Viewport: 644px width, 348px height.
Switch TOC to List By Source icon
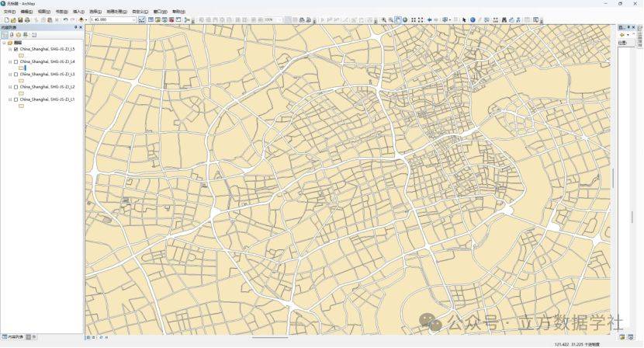click(12, 34)
